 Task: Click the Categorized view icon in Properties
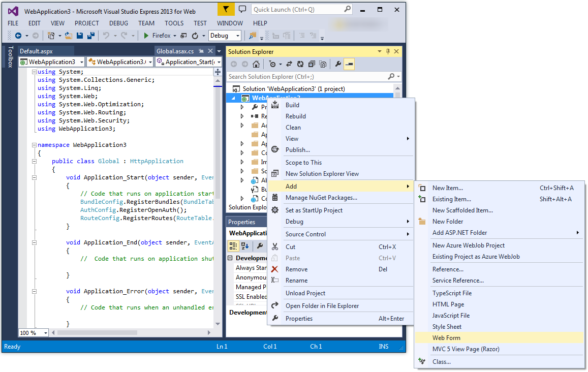[233, 246]
